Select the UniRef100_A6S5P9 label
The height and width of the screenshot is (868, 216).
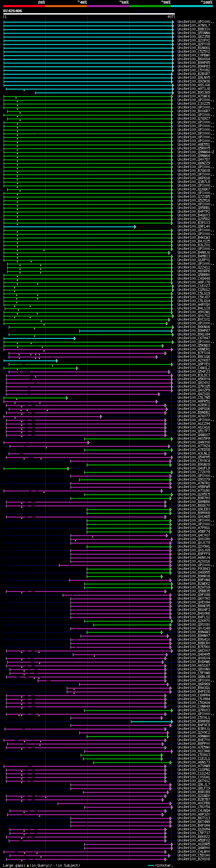(x=194, y=438)
